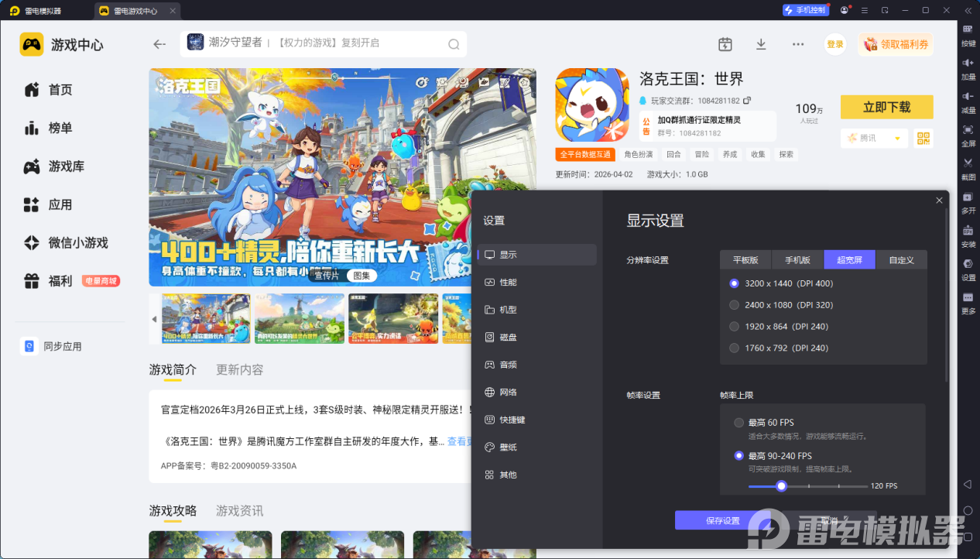Click the FPS limit slider handle

(x=781, y=486)
